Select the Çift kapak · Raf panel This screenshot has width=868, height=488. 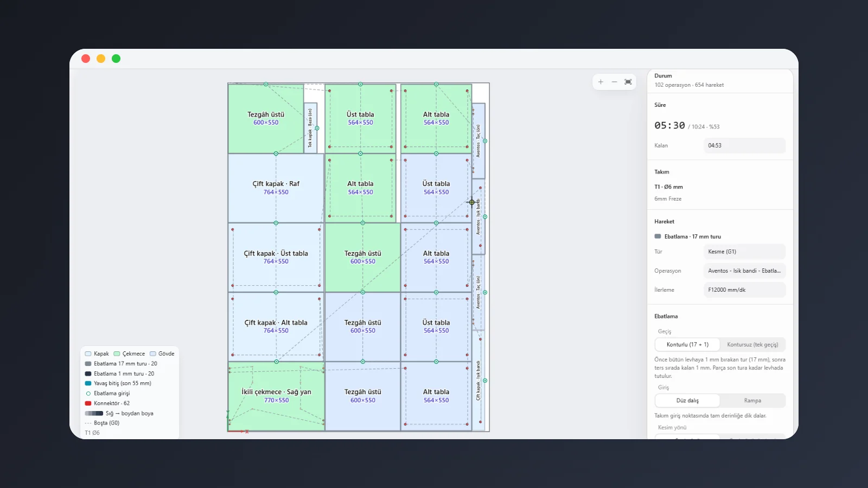[x=276, y=188]
